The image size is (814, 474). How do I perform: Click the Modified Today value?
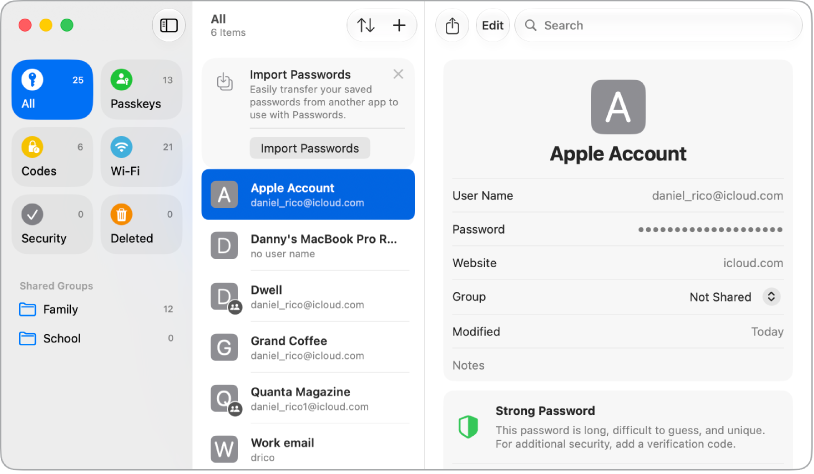tap(767, 332)
